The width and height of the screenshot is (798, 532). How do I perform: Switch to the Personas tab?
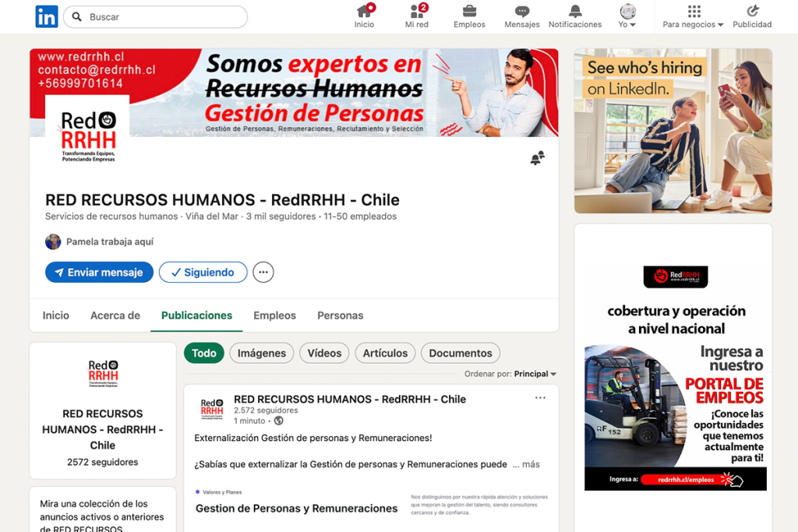(340, 315)
